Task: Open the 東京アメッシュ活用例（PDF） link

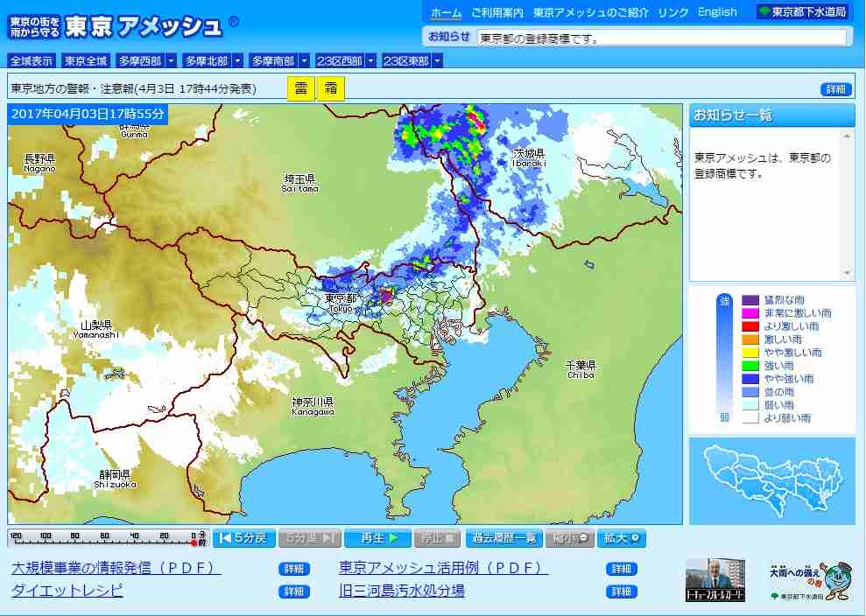Action: tap(443, 567)
